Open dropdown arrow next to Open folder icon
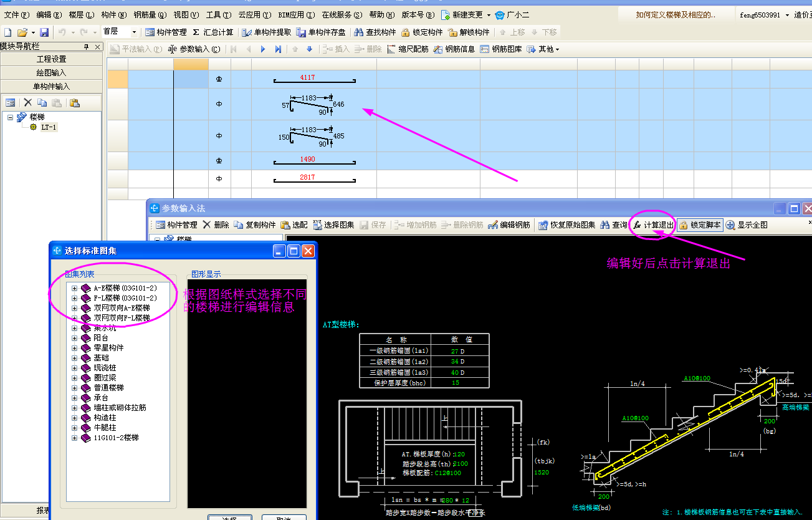812x520 pixels. point(33,32)
